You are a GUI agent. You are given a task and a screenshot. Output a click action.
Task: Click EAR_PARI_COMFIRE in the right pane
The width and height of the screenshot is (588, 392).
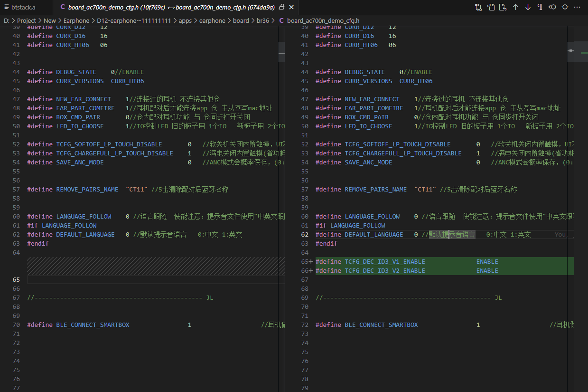[374, 108]
